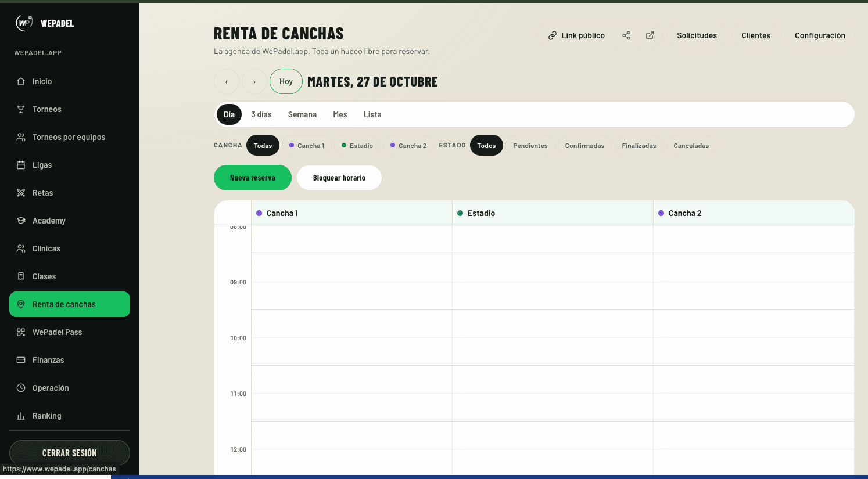Screen dimensions: 868x479
Task: Filter courts by Cancha 1 chip
Action: coord(307,146)
